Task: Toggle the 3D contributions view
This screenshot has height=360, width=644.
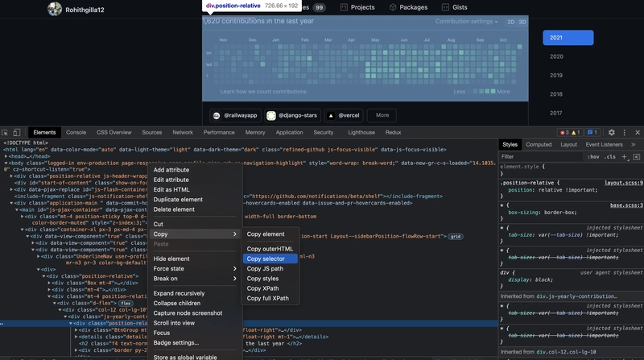Action: click(x=522, y=22)
